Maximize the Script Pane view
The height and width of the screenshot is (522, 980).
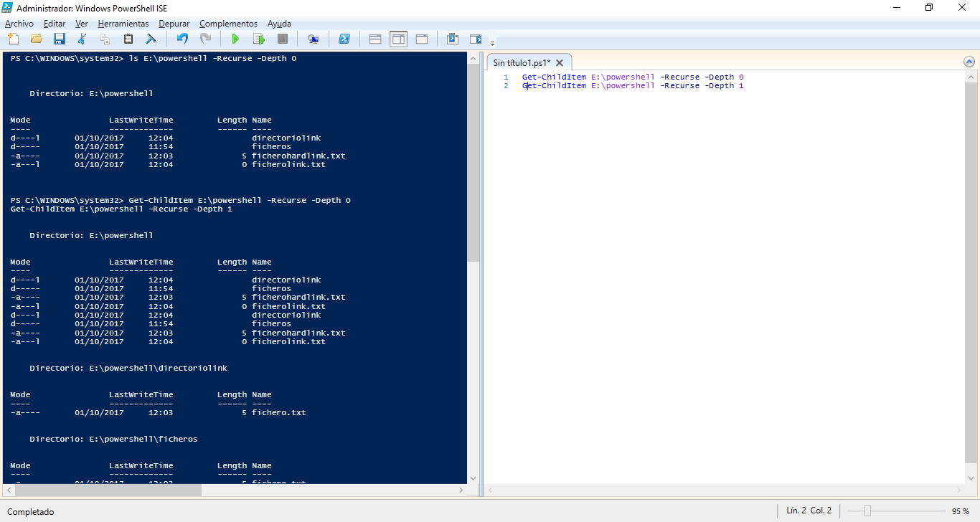tap(422, 39)
